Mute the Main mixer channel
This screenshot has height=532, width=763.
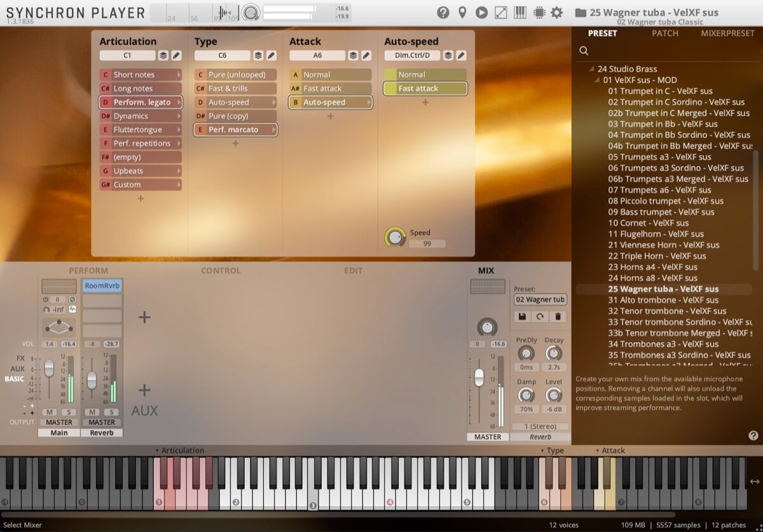pyautogui.click(x=49, y=412)
